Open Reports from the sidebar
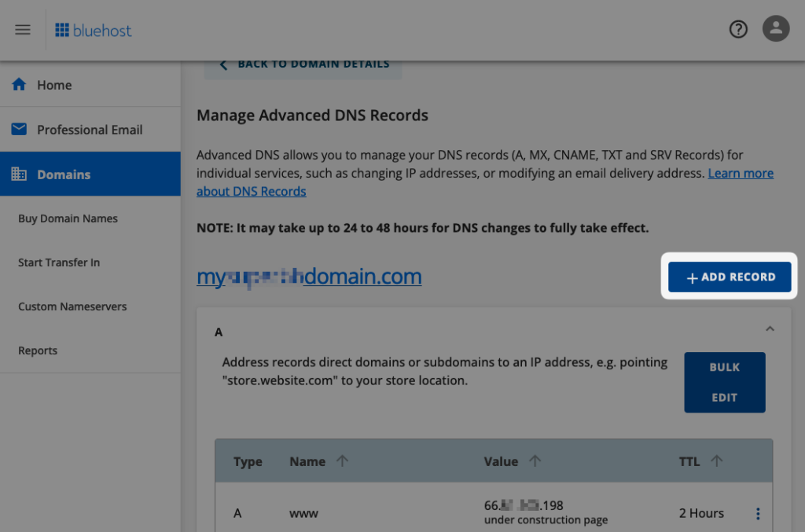Screen dimensions: 805x532 pyautogui.click(x=37, y=350)
